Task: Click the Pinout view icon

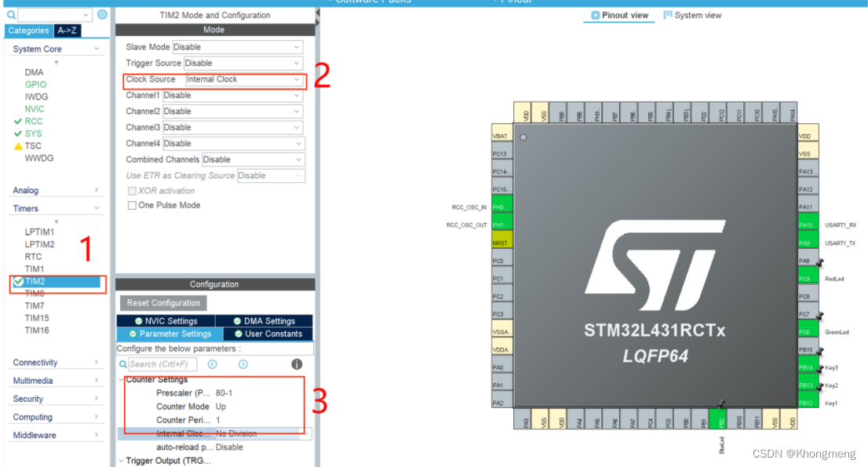Action: coord(595,15)
